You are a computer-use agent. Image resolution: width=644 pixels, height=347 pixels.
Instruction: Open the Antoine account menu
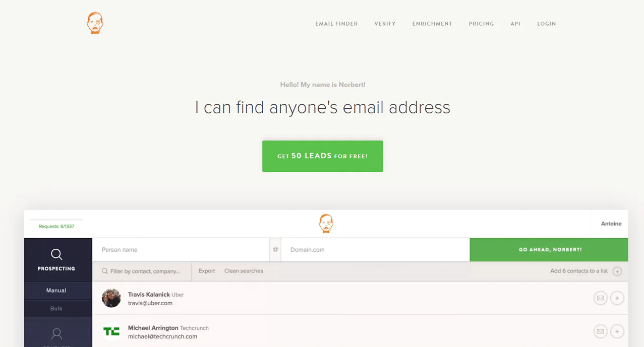tap(611, 224)
